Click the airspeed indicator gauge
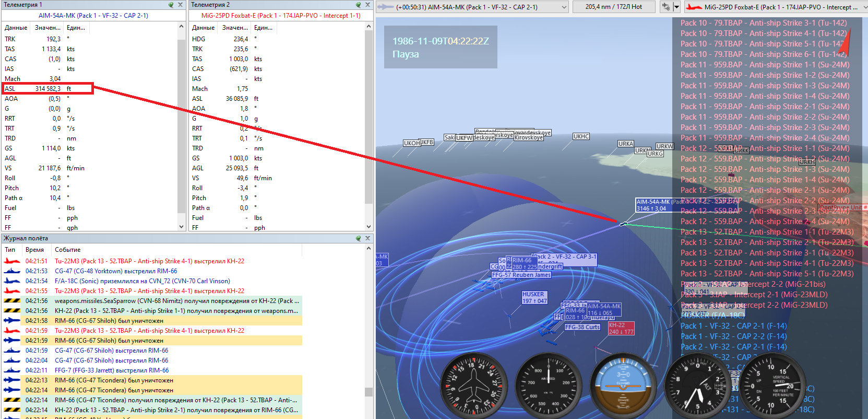Screen dimensions: 868x419 point(548,386)
